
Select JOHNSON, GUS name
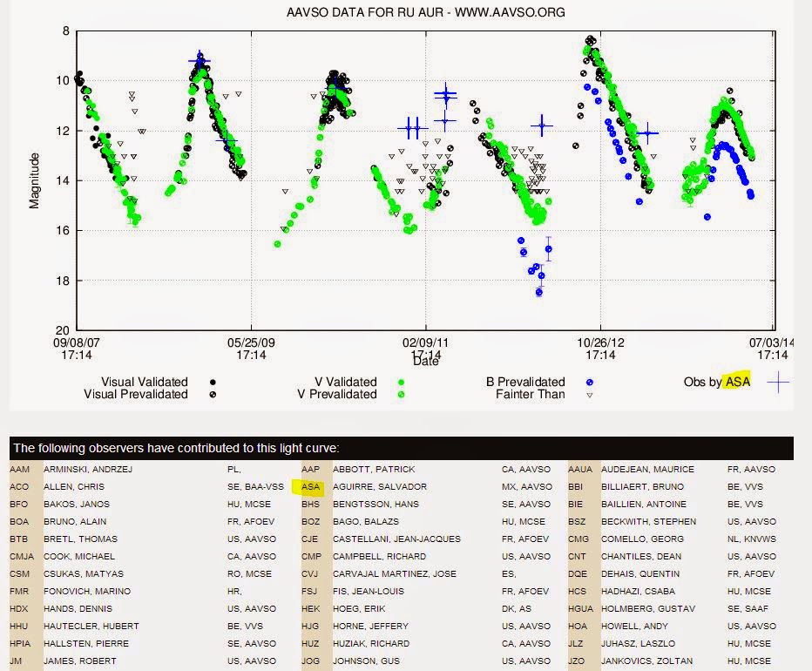click(x=366, y=661)
